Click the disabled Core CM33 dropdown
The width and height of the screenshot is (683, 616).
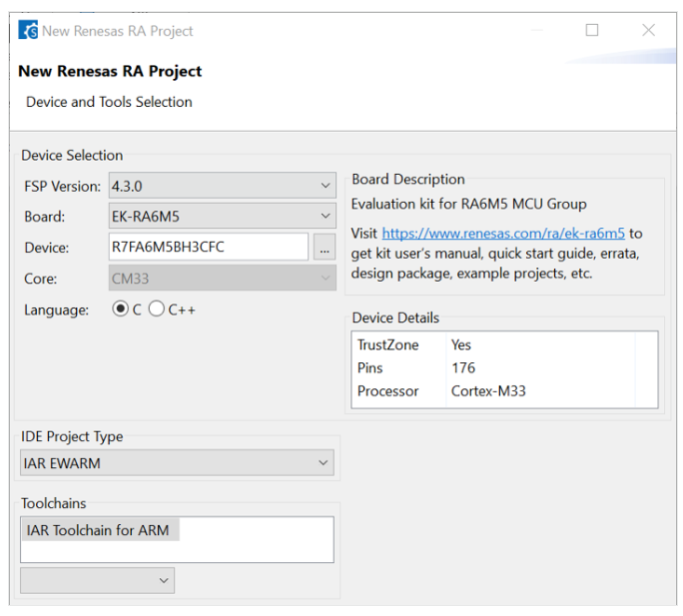click(222, 278)
